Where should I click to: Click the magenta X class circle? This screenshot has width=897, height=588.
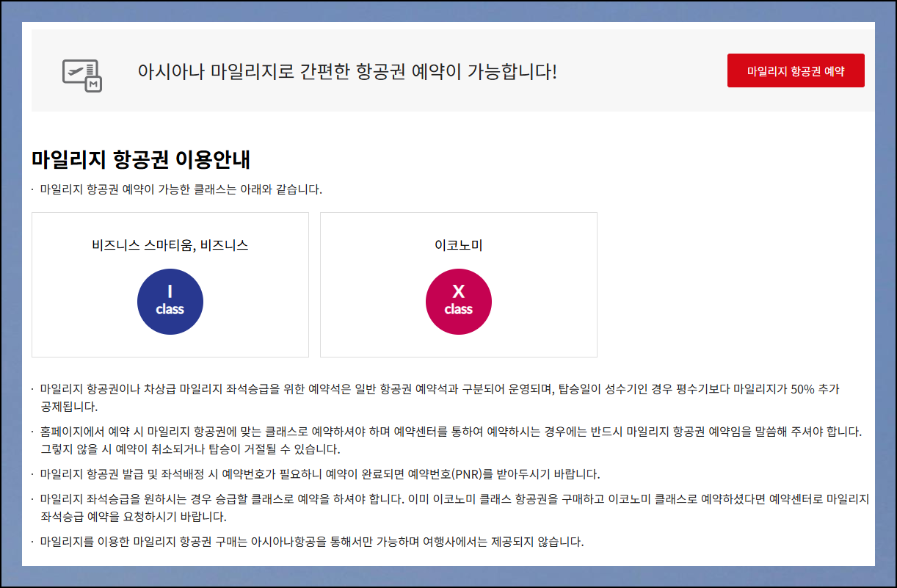tap(459, 302)
